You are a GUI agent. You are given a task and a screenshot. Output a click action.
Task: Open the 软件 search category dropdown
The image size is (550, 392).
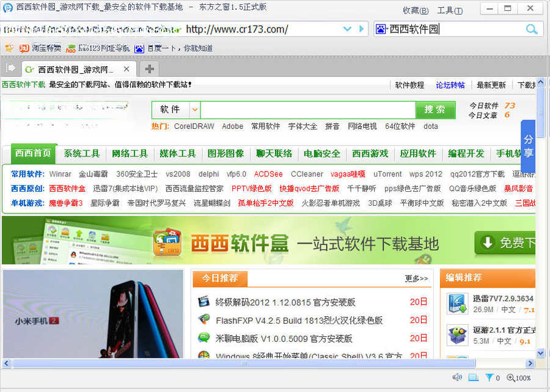[195, 110]
